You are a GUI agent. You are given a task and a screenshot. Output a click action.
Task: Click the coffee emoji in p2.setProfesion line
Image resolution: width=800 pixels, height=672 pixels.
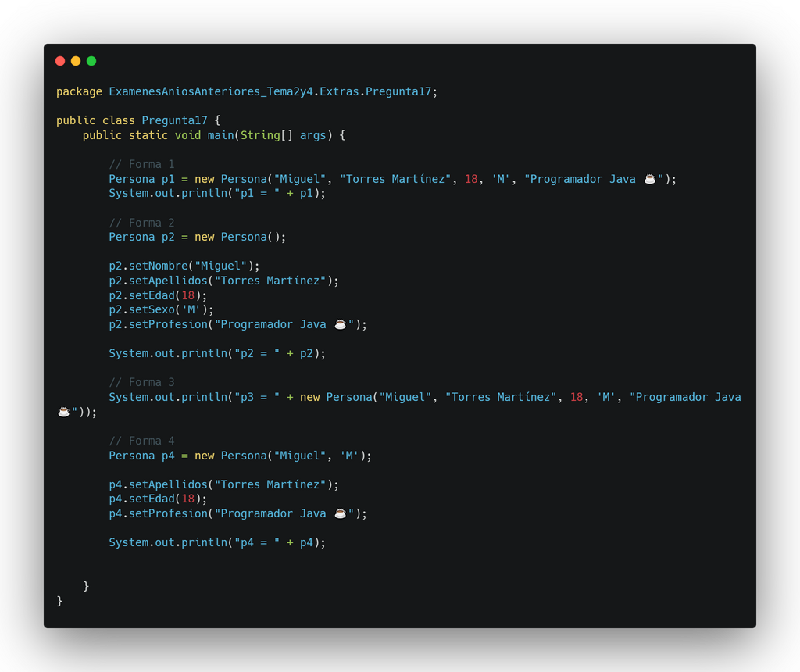coord(341,324)
